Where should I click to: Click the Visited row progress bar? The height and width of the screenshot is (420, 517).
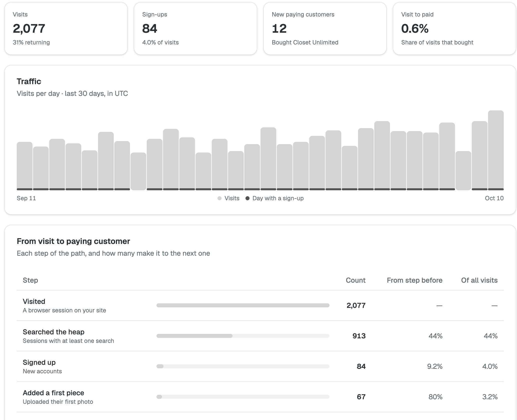(243, 305)
